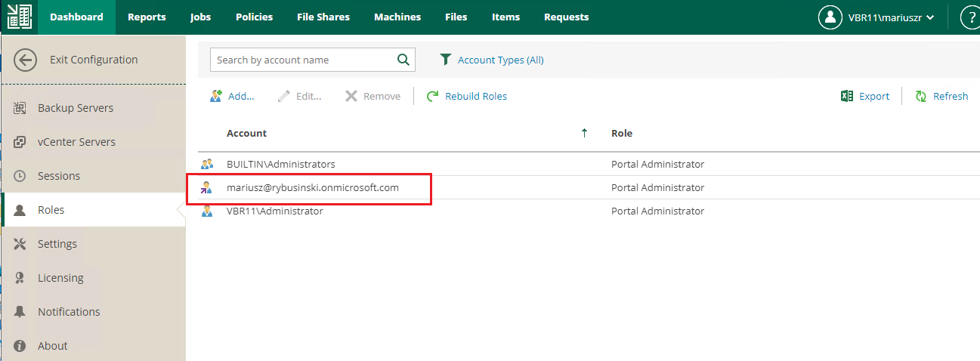Select the mariusz@rybusinski.onmicrosoft.com account row
The height and width of the screenshot is (361, 980).
[x=582, y=187]
